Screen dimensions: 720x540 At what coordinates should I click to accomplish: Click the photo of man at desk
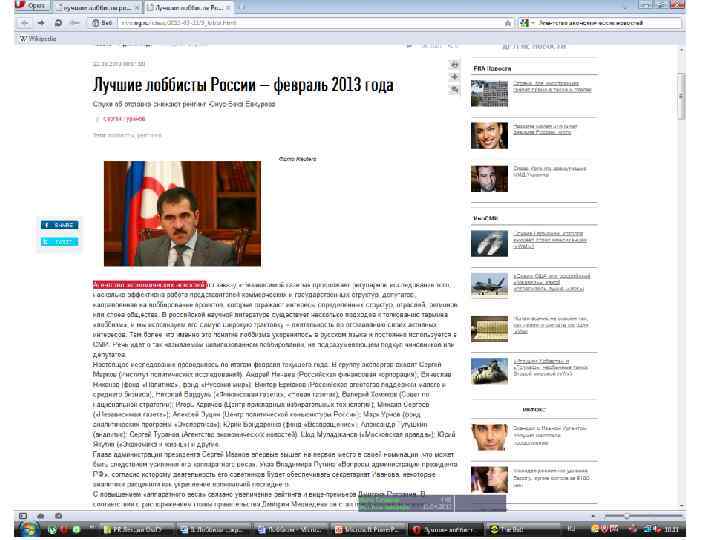[x=182, y=214]
